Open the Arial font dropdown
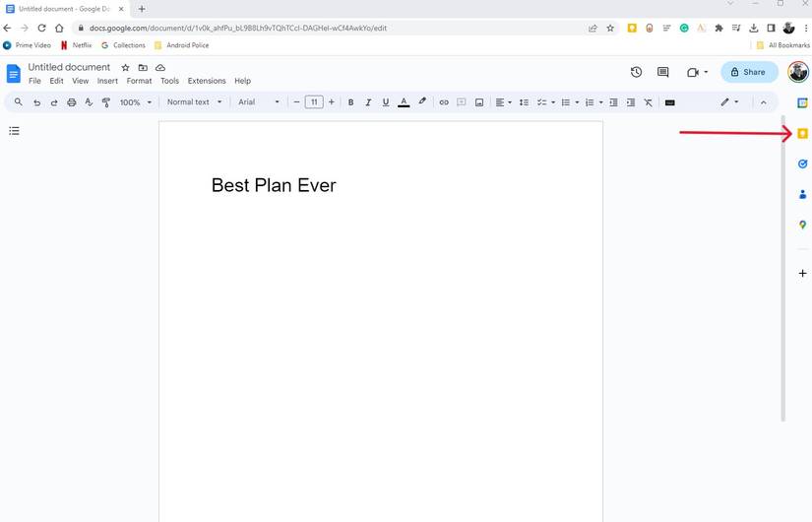The image size is (812, 522). pos(258,102)
